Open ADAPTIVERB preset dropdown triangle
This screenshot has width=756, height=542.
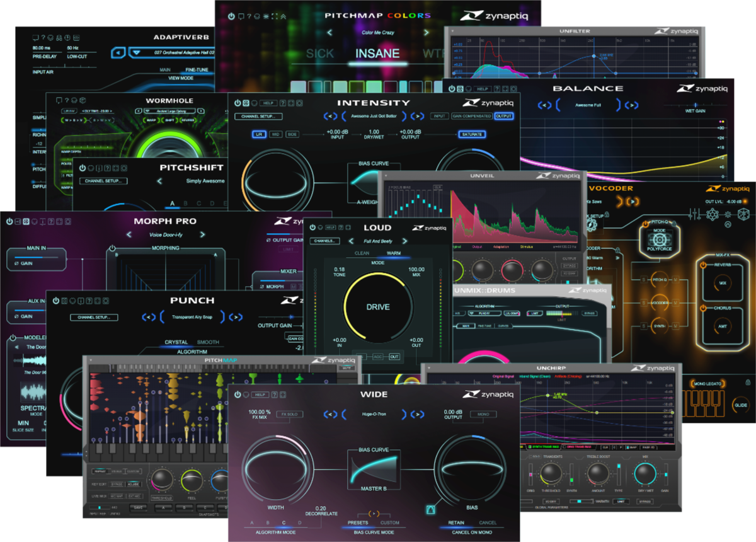coord(138,53)
